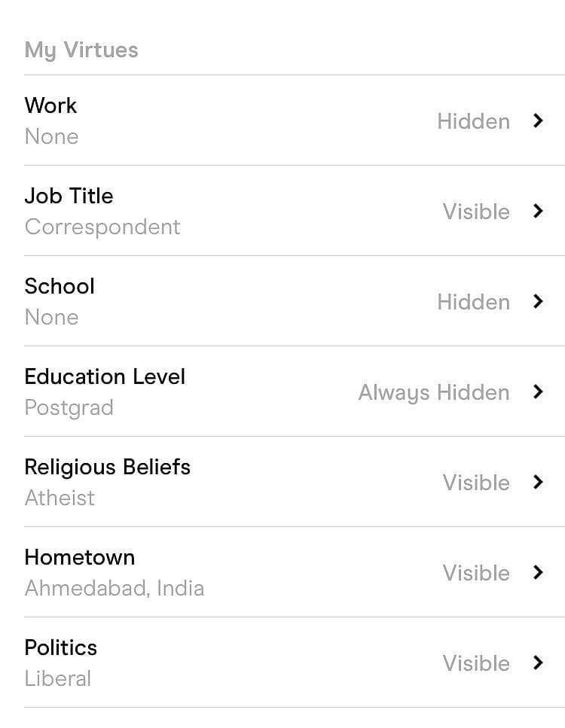Image resolution: width=565 pixels, height=728 pixels.
Task: Tap the chevron arrow in School row
Action: pos(538,301)
